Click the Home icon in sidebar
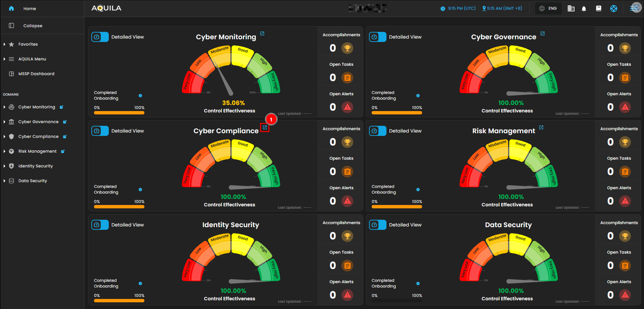Screen dimensions: 644x309 coord(11,9)
